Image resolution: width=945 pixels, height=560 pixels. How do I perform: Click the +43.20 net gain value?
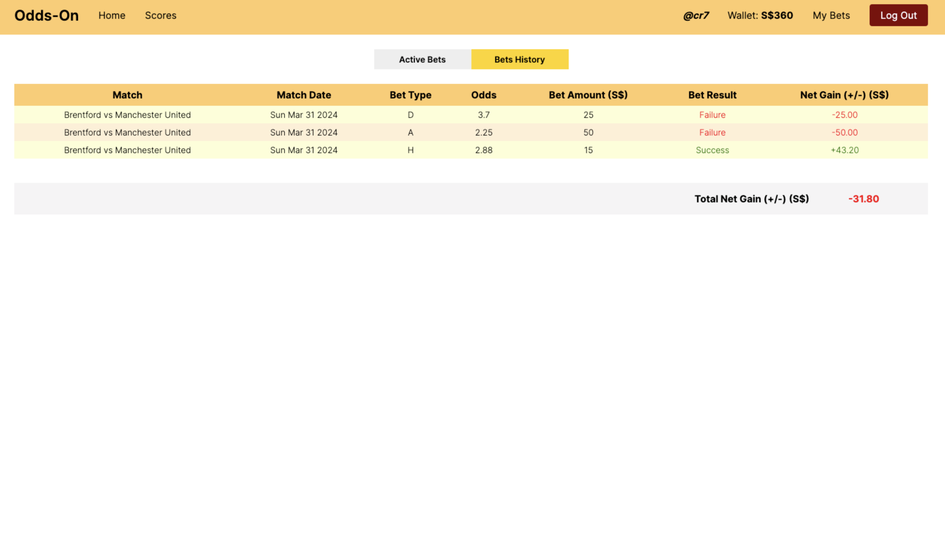[845, 150]
